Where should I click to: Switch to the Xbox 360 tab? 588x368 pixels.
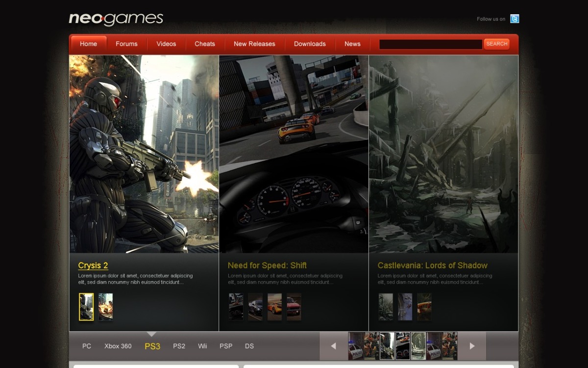coord(118,346)
